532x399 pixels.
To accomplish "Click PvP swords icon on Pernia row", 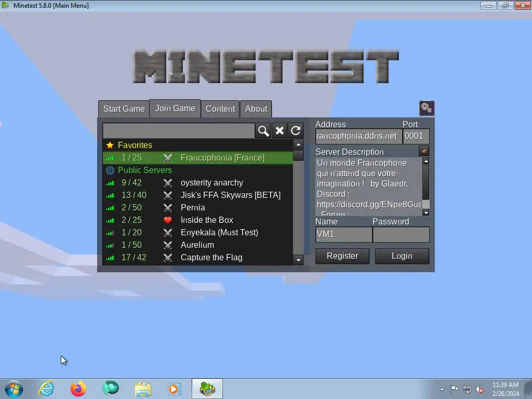I will click(x=168, y=208).
